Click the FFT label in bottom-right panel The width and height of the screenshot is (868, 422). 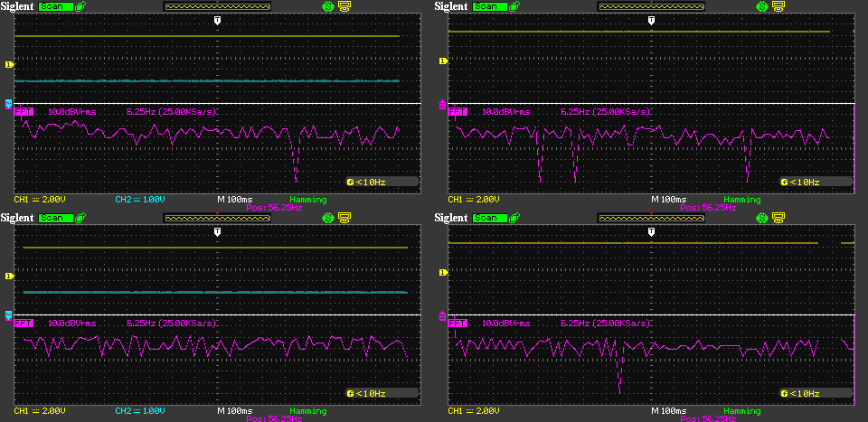[458, 323]
